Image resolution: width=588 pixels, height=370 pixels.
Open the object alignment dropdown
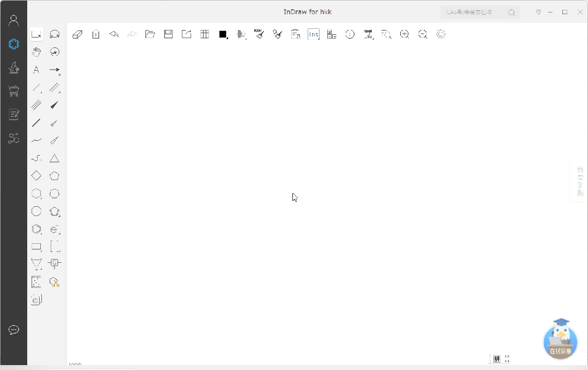pos(241,34)
